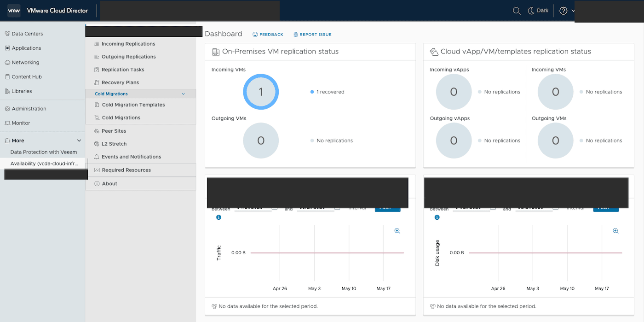Click the Libraries books icon
This screenshot has width=644, height=322.
(x=7, y=91)
